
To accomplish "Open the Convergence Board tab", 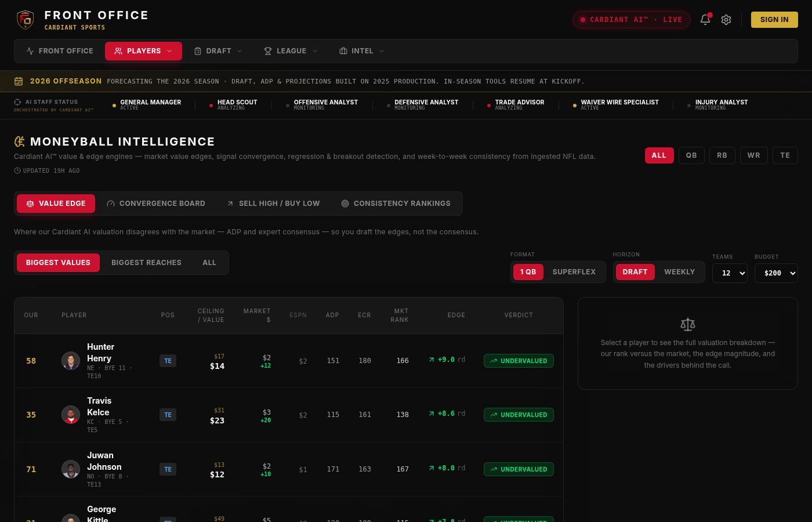I will 156,204.
